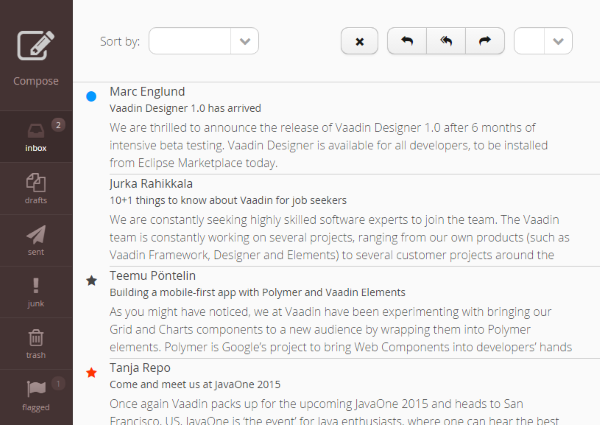Open 'Come and meet us at JavaOne 2015'

[195, 384]
